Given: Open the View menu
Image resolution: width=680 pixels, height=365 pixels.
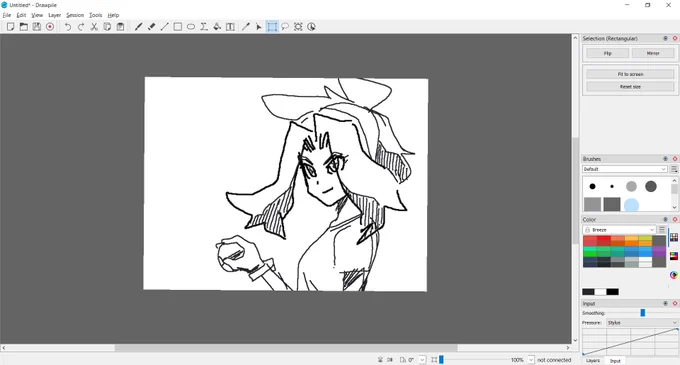Looking at the screenshot, I should [37, 15].
